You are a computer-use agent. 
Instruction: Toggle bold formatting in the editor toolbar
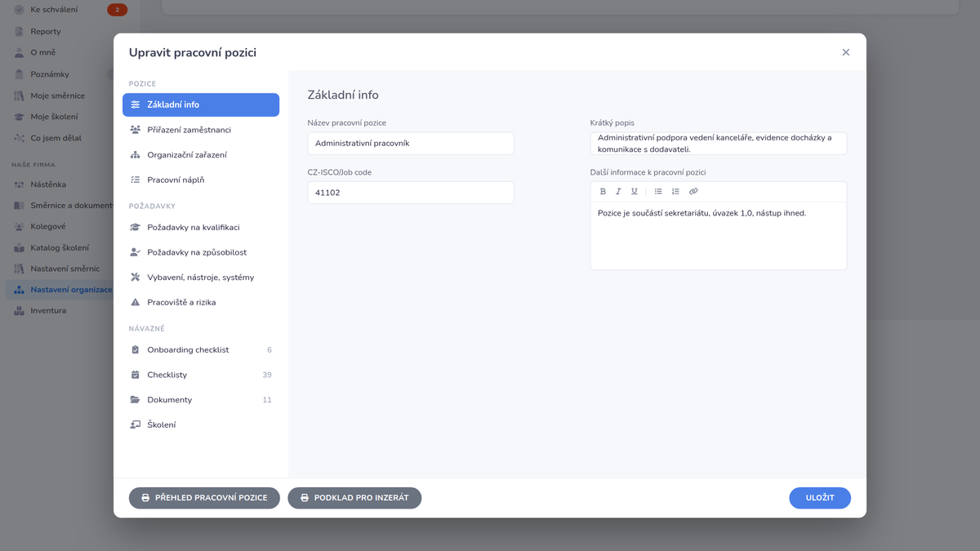603,192
